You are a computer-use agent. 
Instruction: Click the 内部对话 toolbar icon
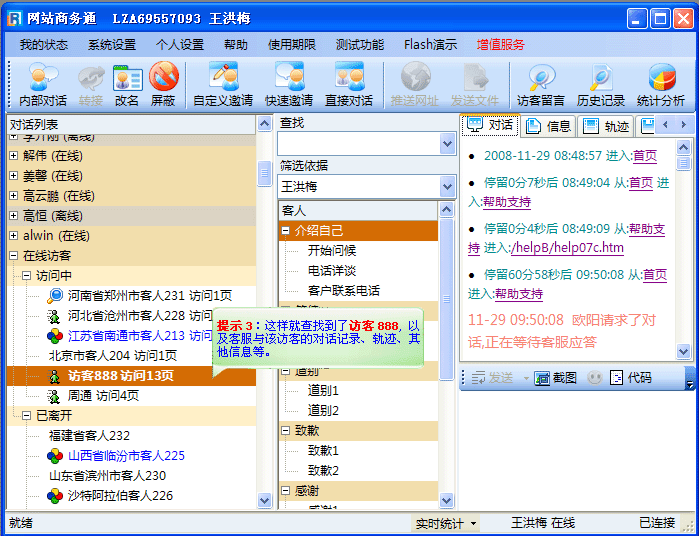click(43, 84)
